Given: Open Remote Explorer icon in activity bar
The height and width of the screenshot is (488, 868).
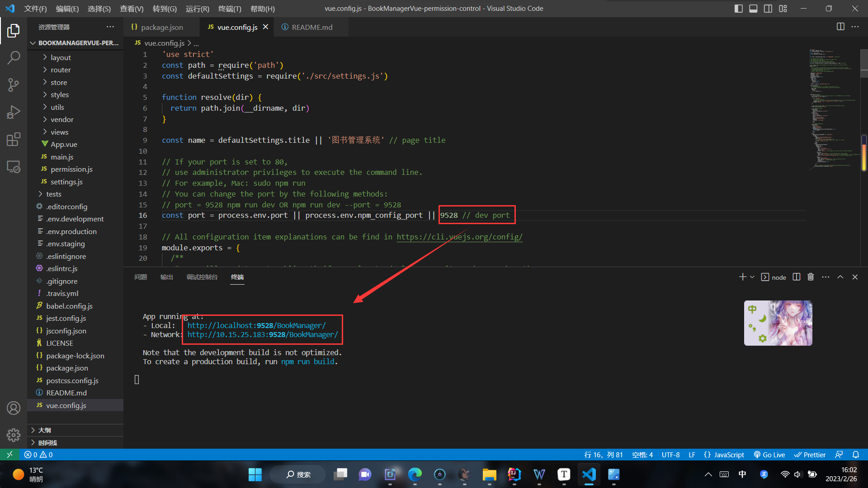Looking at the screenshot, I should (14, 167).
